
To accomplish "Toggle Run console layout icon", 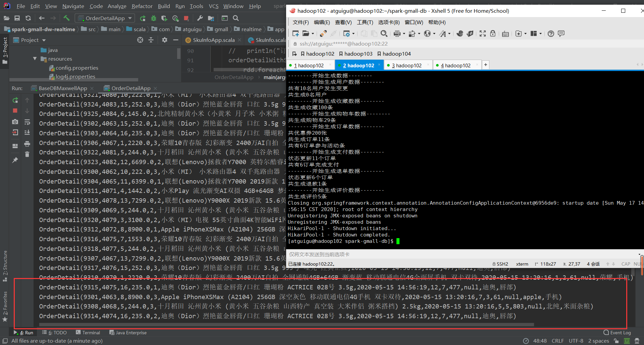I will [15, 146].
